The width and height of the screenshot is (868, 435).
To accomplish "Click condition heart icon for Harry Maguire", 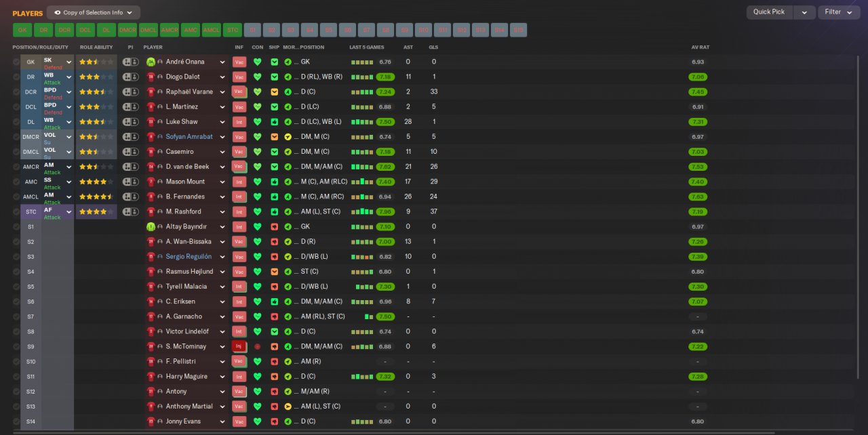I will click(258, 377).
